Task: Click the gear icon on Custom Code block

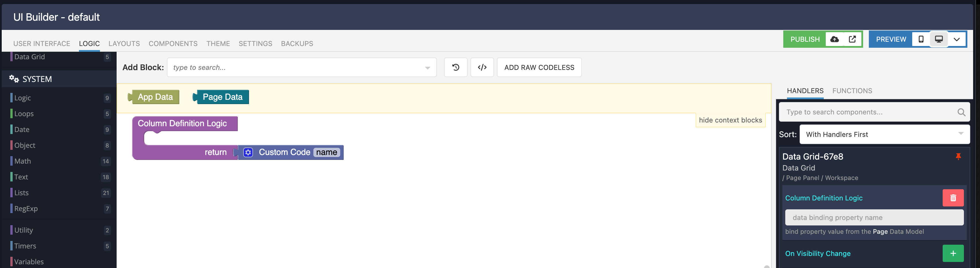Action: pos(248,152)
